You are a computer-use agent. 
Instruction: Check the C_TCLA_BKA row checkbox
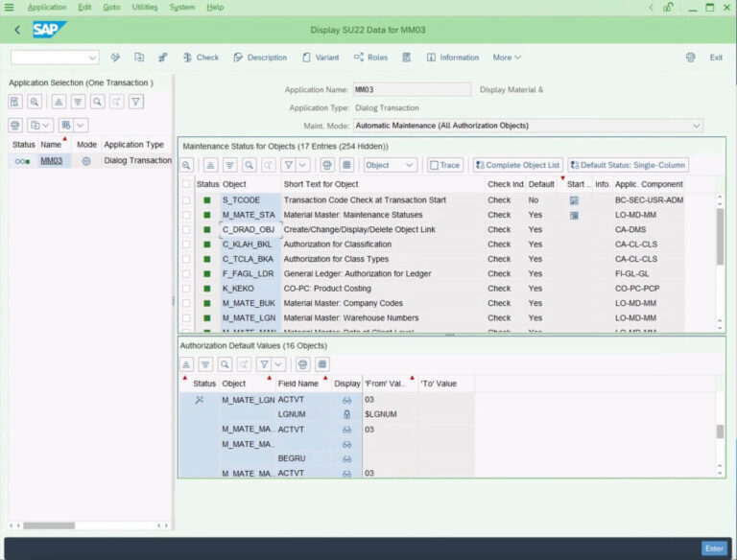186,259
